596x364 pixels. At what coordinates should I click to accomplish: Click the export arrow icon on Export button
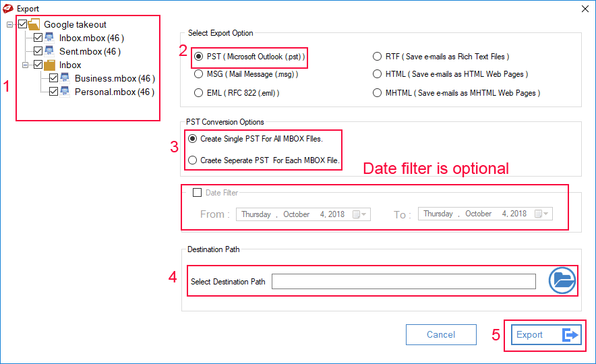coord(570,335)
